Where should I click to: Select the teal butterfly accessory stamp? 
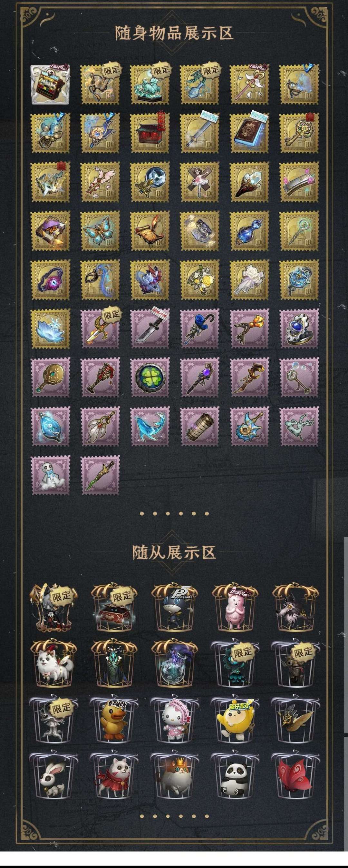(x=100, y=231)
